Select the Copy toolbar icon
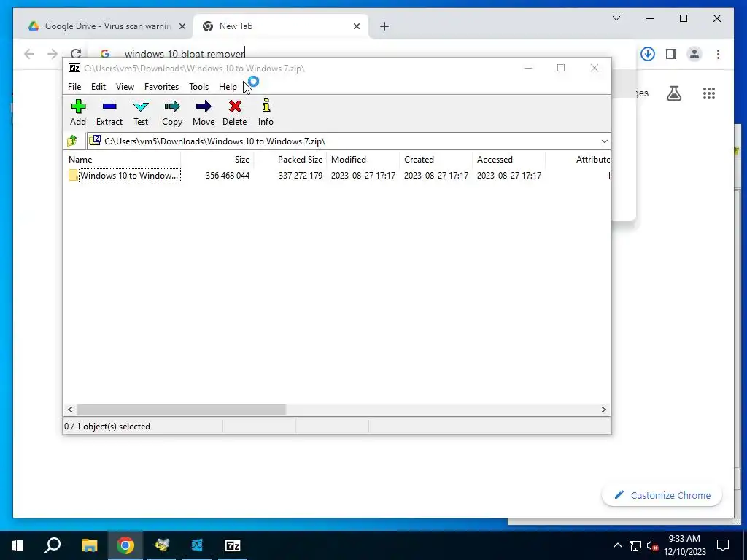The width and height of the screenshot is (747, 560). point(172,112)
